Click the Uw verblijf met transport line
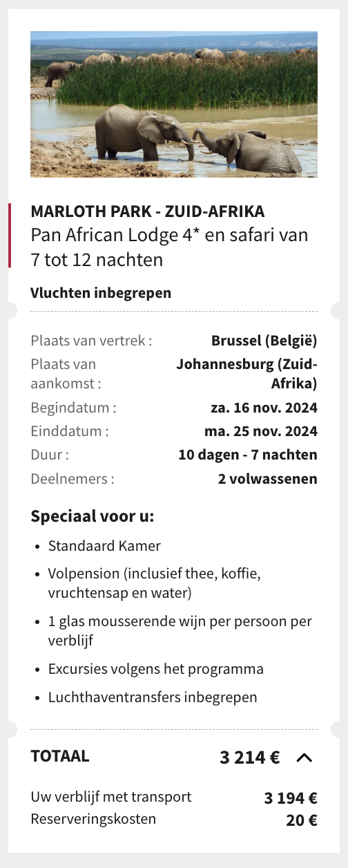The image size is (348, 868). pos(174,797)
